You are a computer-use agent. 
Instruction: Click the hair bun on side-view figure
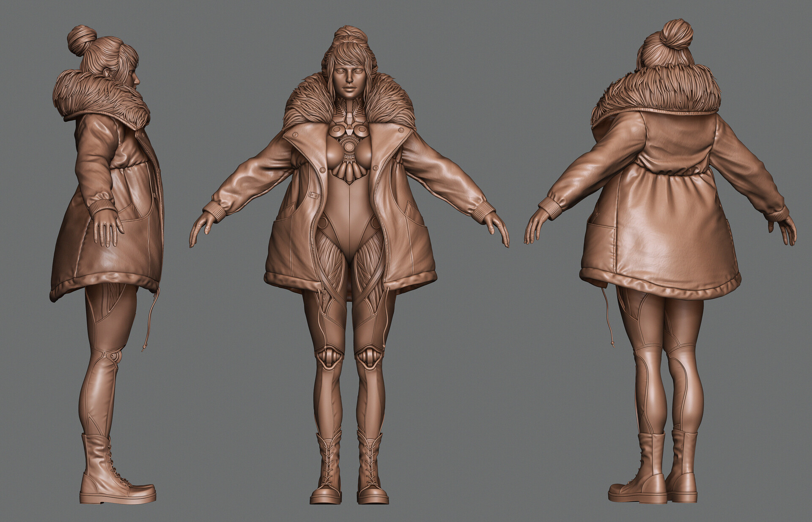pyautogui.click(x=82, y=39)
